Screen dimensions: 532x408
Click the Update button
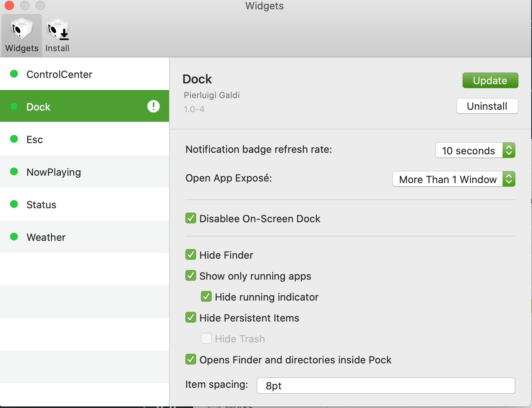pyautogui.click(x=490, y=80)
